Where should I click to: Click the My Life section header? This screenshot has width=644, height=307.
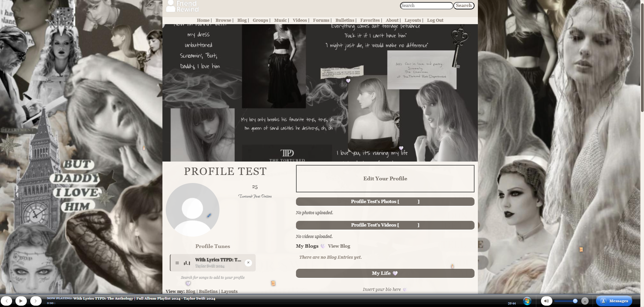(385, 273)
